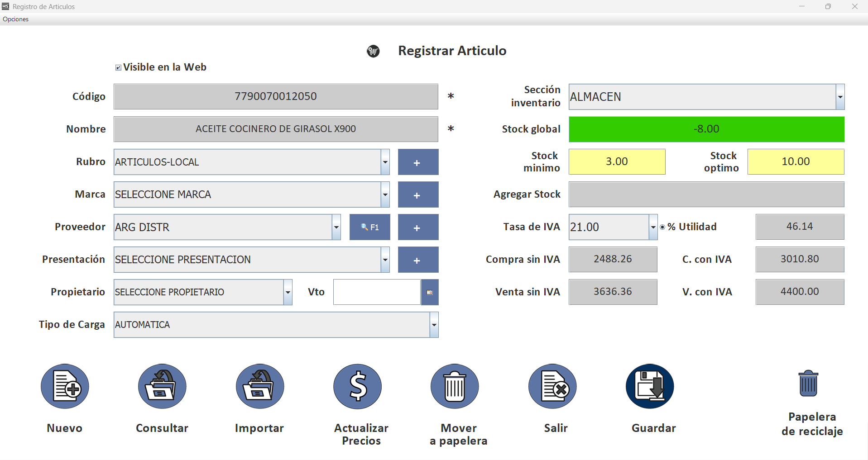
Task: Click the Compra sin IVA field
Action: click(613, 259)
